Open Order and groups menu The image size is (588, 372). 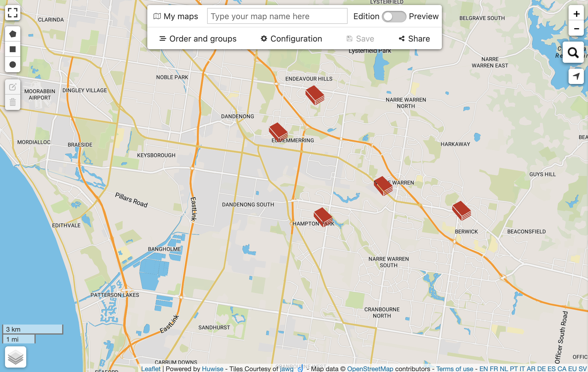pos(198,39)
